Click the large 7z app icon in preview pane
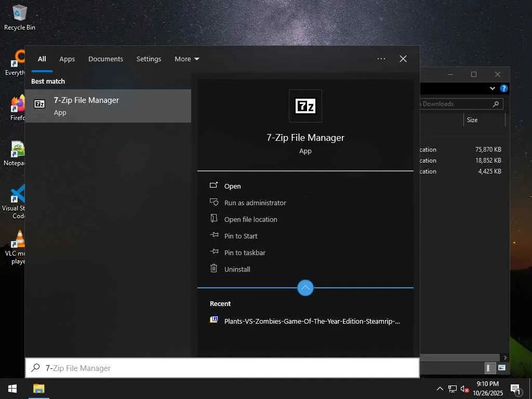 click(x=305, y=106)
